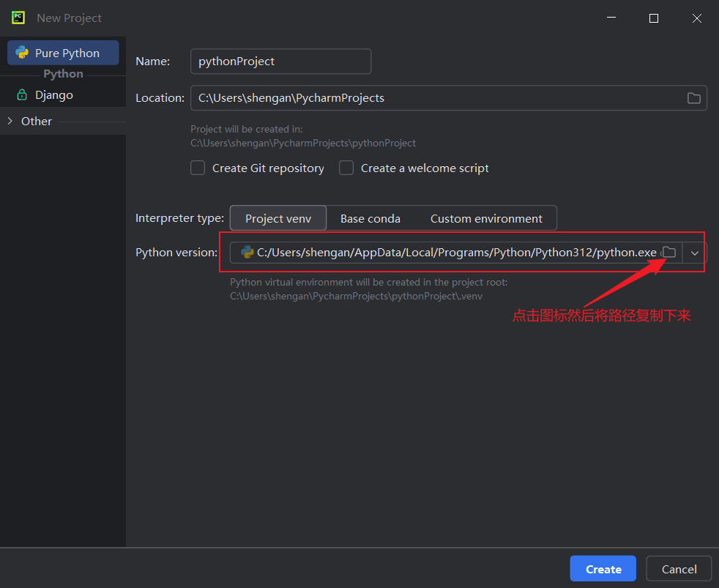Click the lock icon next to Django

click(22, 95)
